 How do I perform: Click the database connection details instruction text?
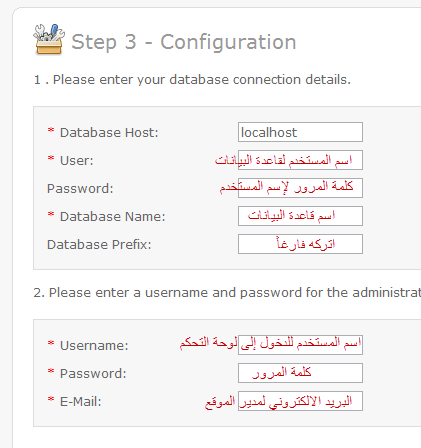tap(192, 80)
